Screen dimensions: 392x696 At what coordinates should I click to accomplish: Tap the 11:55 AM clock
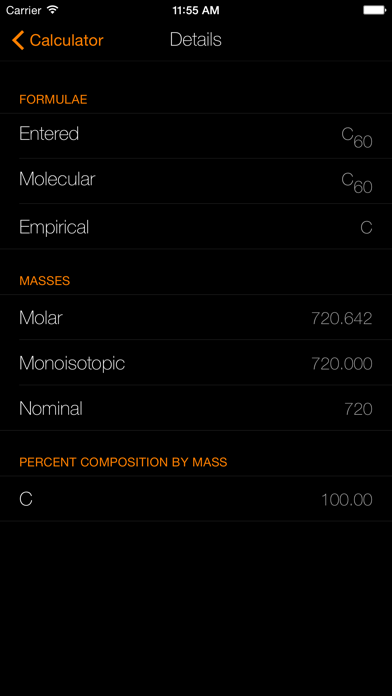coord(196,10)
